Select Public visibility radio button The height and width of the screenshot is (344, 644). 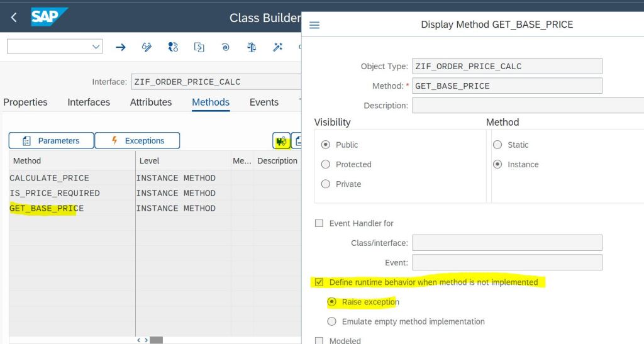326,145
